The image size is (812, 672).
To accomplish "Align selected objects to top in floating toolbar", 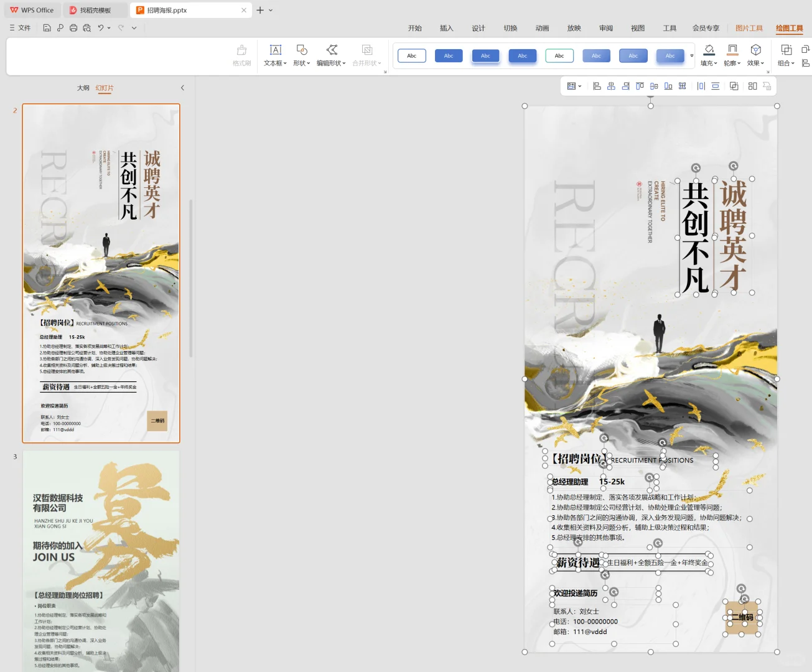I will pos(640,86).
